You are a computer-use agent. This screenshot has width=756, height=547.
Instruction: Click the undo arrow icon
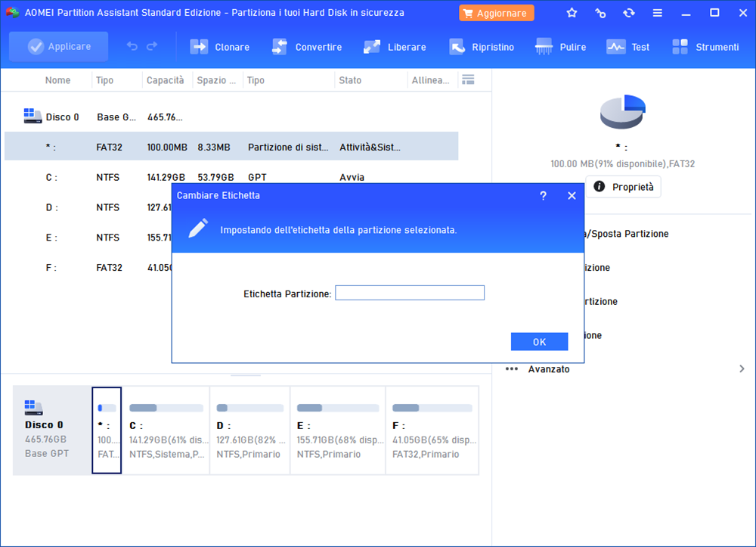coord(132,46)
